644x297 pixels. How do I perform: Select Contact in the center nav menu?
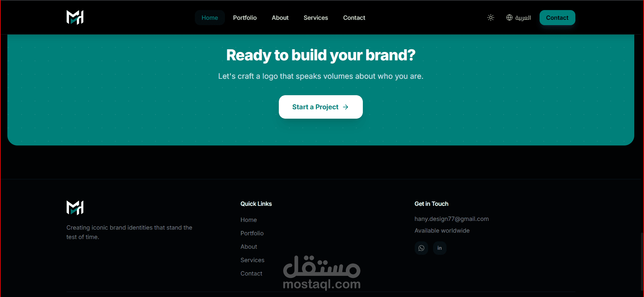[x=354, y=18]
